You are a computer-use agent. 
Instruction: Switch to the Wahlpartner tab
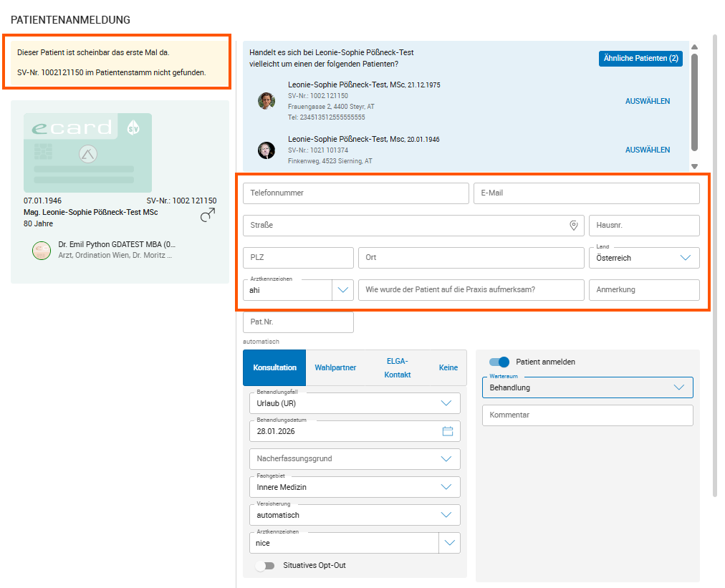click(x=335, y=368)
